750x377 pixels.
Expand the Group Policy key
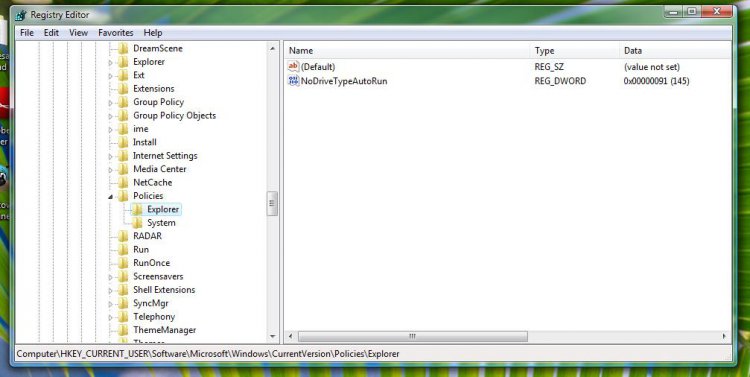click(110, 102)
